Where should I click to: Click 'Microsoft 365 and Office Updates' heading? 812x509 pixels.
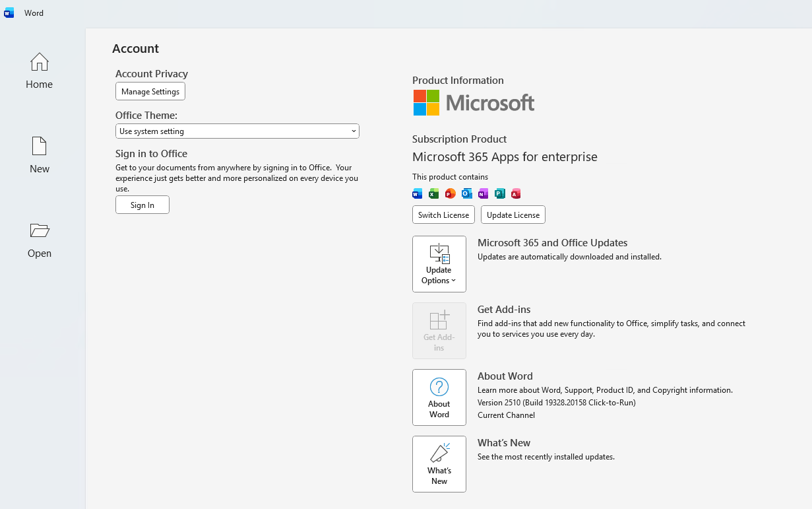tap(553, 243)
